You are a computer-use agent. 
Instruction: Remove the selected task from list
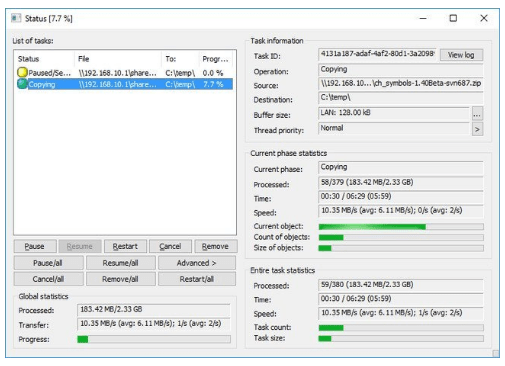pyautogui.click(x=216, y=246)
